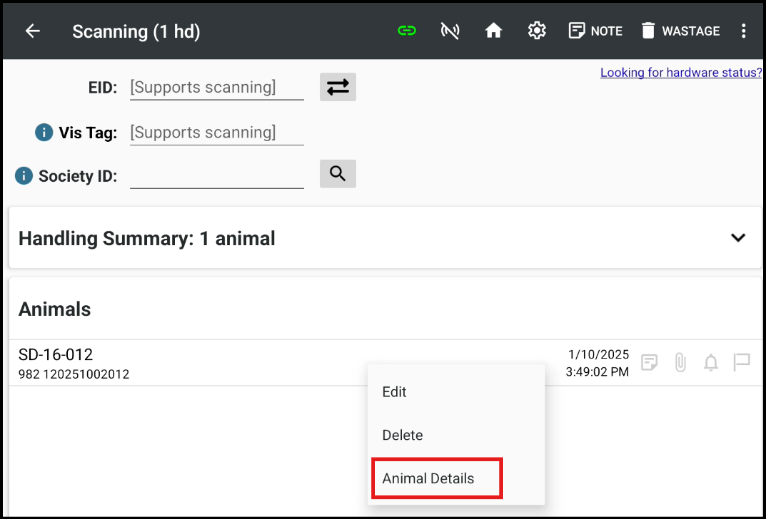Image resolution: width=766 pixels, height=519 pixels.
Task: Go to the home screen icon
Action: tap(493, 31)
